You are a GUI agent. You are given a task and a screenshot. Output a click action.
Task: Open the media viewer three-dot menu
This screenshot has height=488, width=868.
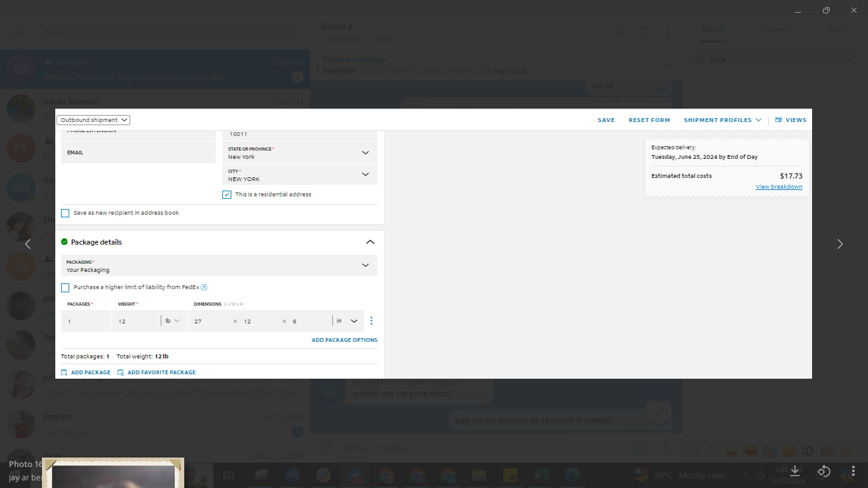[853, 471]
